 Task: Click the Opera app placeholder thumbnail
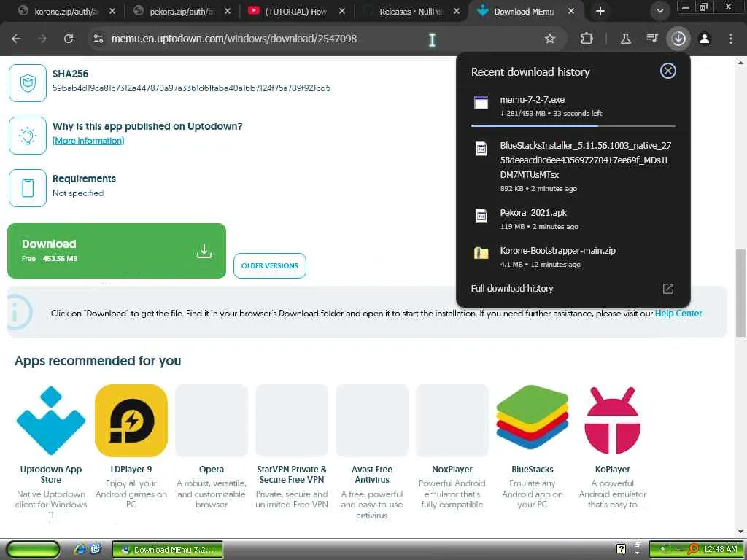[212, 421]
